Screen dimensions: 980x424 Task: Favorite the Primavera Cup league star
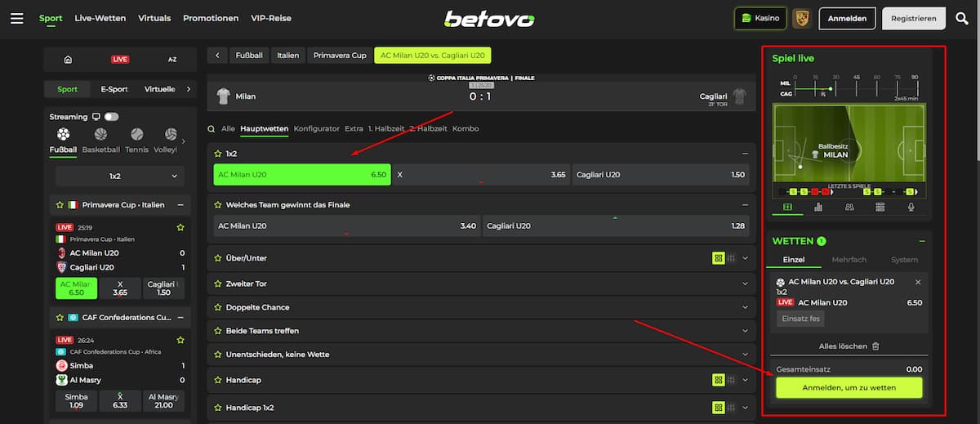[x=60, y=205]
